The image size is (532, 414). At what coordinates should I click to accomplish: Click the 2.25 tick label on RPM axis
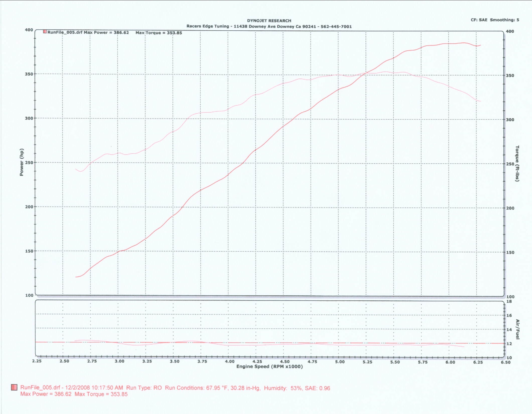37,361
